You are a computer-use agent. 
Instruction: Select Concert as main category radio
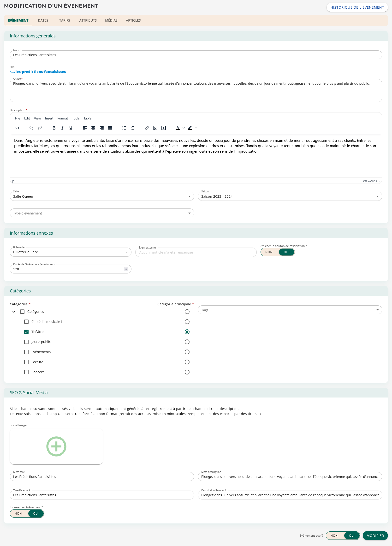pos(187,372)
